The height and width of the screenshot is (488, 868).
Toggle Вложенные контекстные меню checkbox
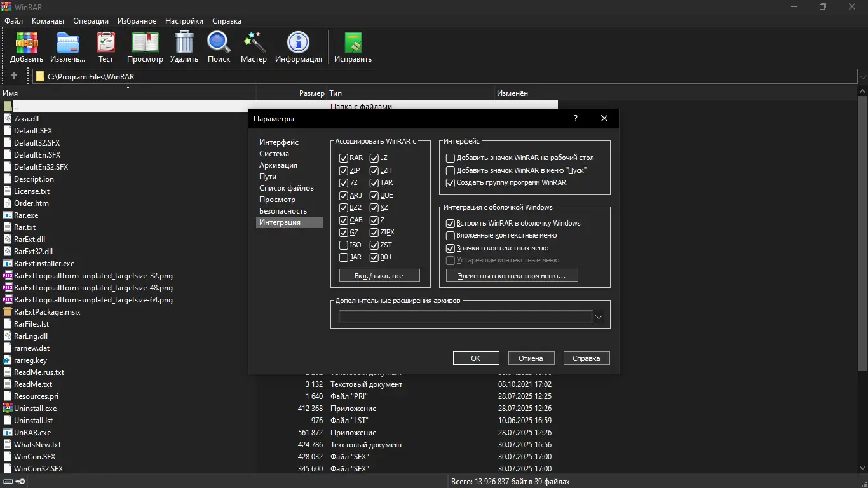coord(451,236)
